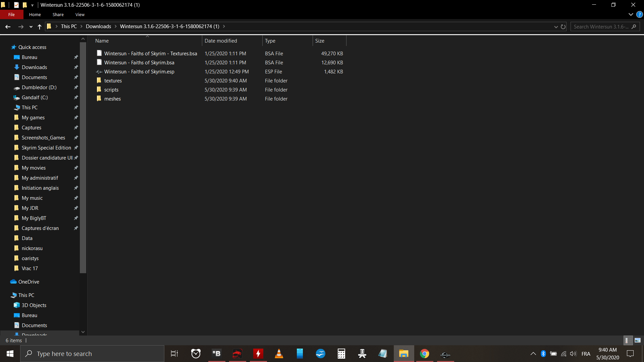Select Wintersun - Faiths of Skyrim - Textures.bsa file

tap(151, 54)
